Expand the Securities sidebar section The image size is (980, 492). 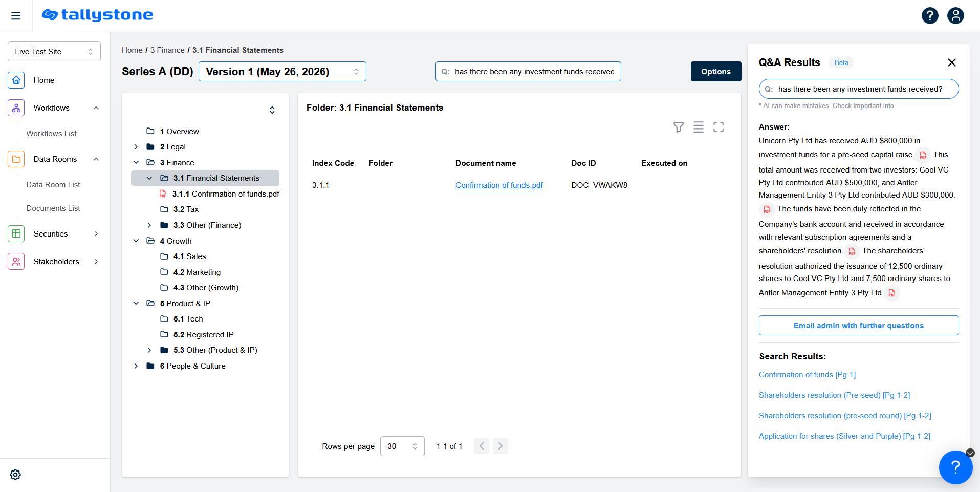[x=96, y=234]
